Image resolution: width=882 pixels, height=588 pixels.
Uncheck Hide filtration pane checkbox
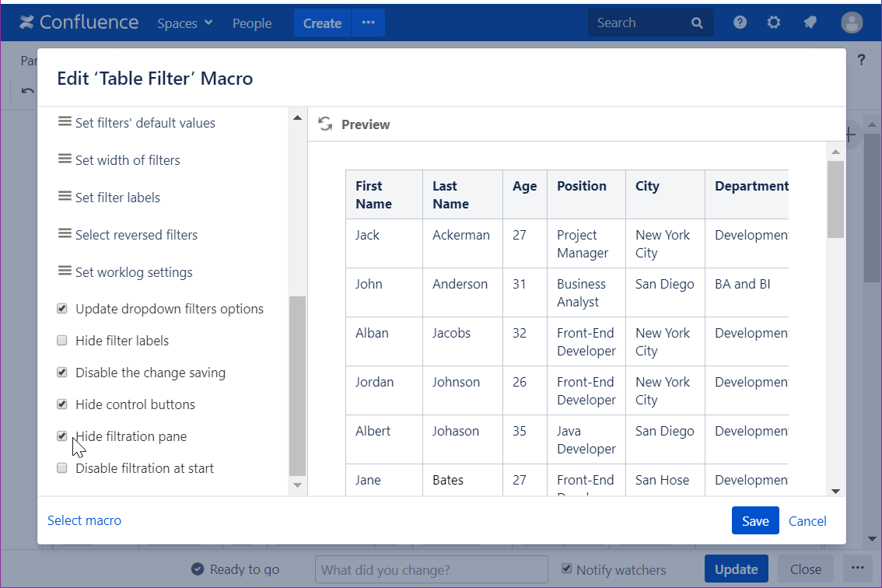click(x=62, y=436)
